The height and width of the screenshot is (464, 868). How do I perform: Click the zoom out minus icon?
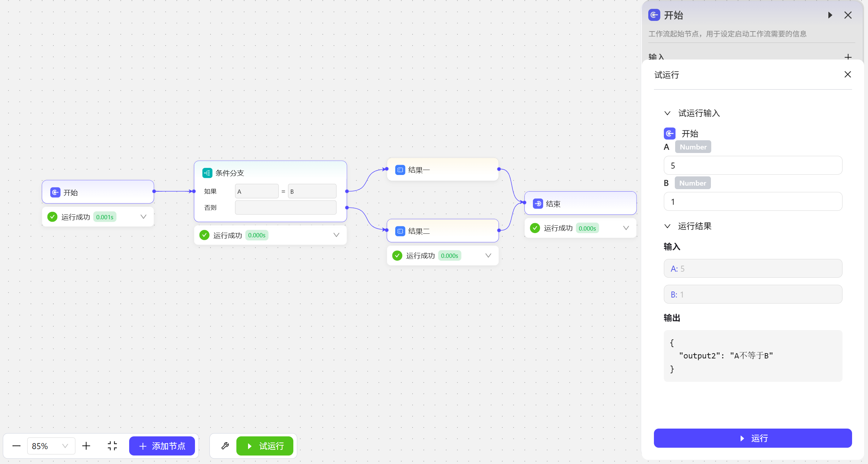[16, 446]
